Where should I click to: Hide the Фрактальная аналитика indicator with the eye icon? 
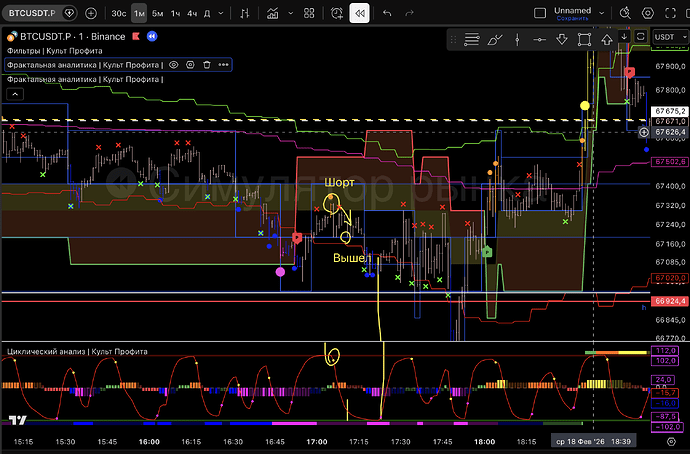173,64
